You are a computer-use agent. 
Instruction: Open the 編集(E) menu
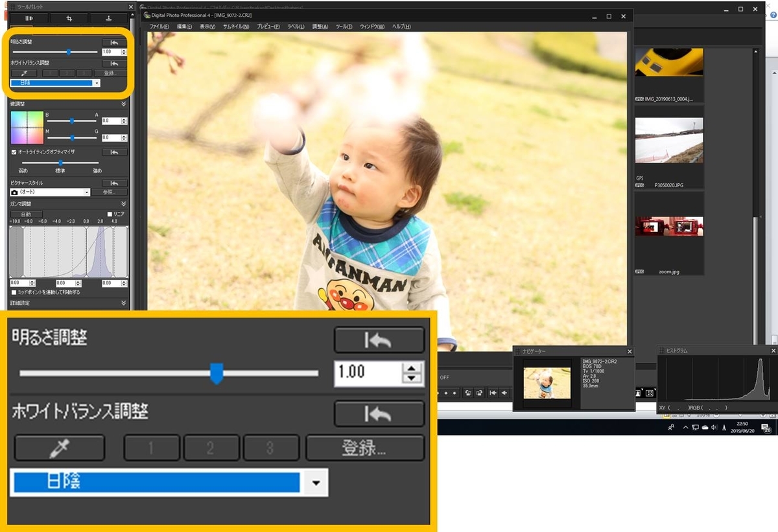185,27
